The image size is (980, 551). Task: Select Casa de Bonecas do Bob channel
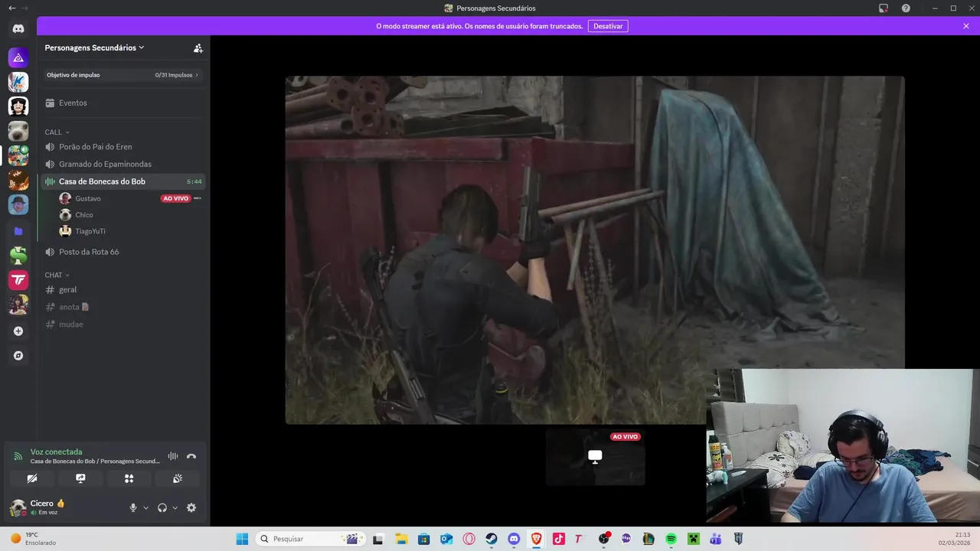coord(122,181)
